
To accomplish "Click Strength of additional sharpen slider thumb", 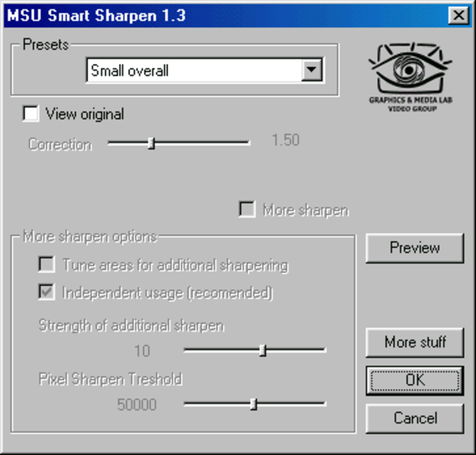I will (263, 350).
